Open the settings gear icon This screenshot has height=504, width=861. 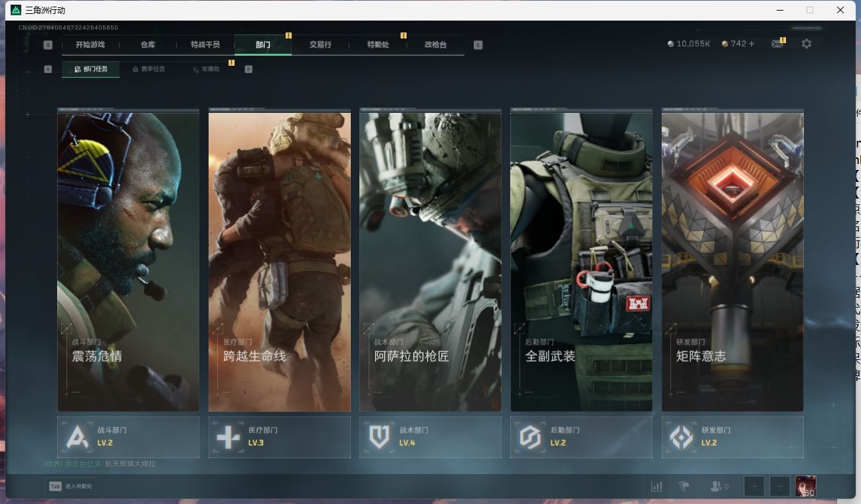[x=806, y=44]
